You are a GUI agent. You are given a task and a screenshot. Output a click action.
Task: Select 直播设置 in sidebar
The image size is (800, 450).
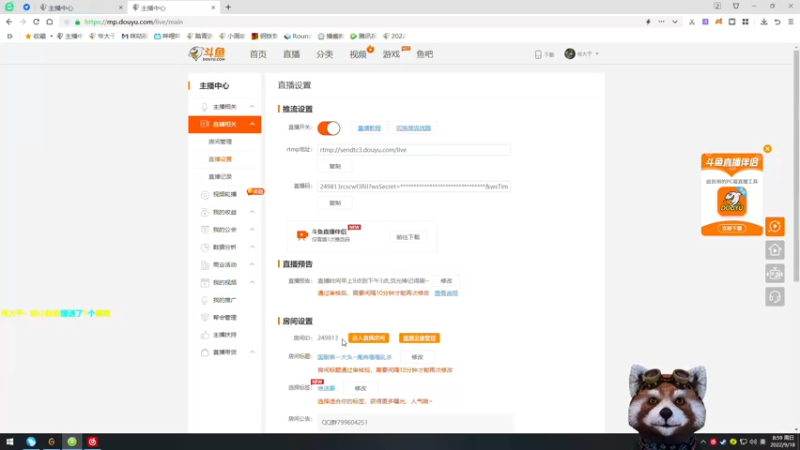point(220,159)
